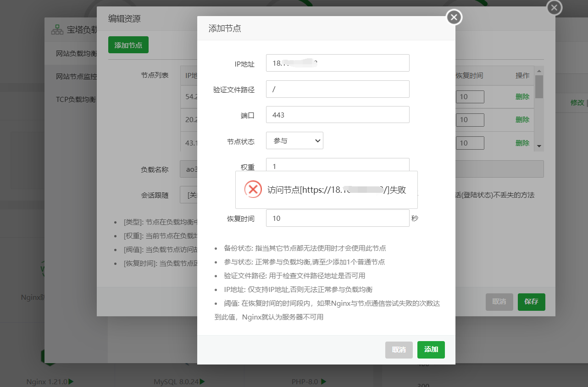This screenshot has height=387, width=588.
Task: Click the 恢复时间 column header
Action: point(469,75)
